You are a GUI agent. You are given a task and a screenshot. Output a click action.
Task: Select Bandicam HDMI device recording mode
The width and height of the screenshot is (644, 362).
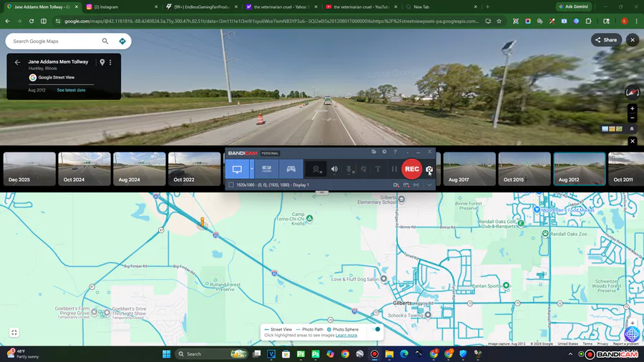tap(267, 169)
